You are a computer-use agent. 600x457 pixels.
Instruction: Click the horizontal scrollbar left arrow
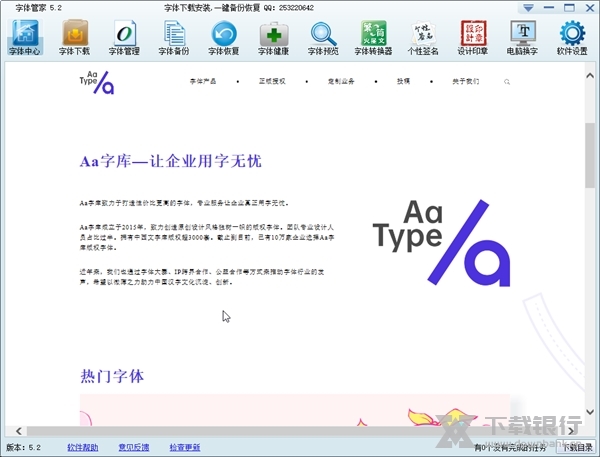[x=19, y=431]
